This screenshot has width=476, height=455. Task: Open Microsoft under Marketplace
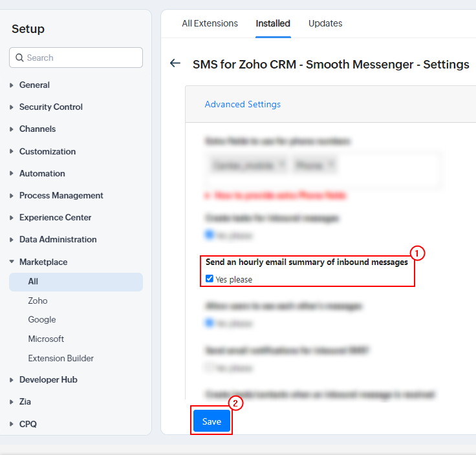[x=46, y=339]
